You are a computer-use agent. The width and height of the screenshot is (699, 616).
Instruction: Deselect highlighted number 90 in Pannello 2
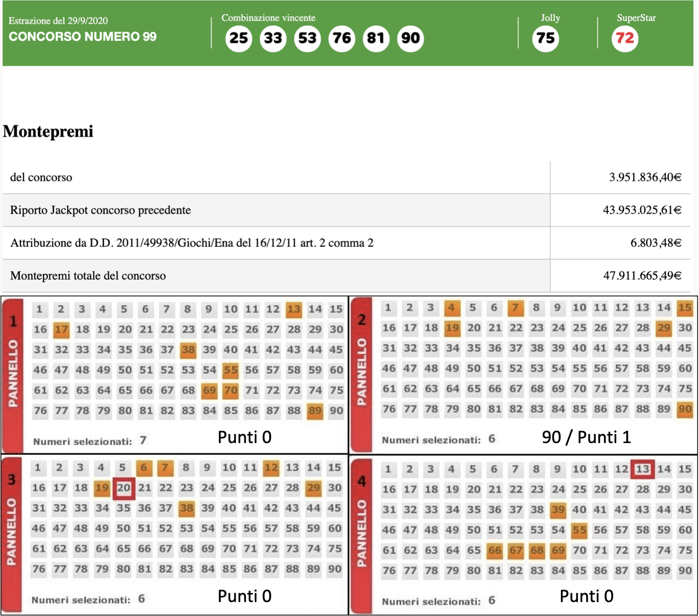pyautogui.click(x=685, y=410)
